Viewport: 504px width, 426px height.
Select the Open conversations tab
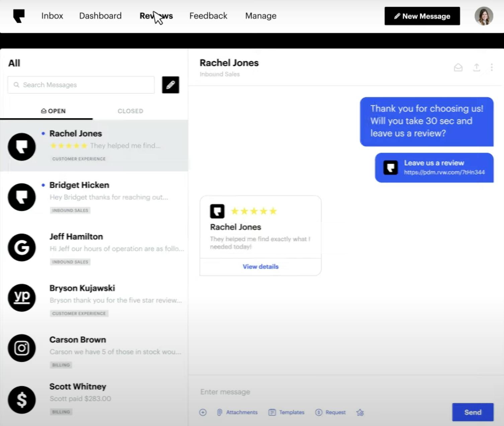click(x=53, y=111)
